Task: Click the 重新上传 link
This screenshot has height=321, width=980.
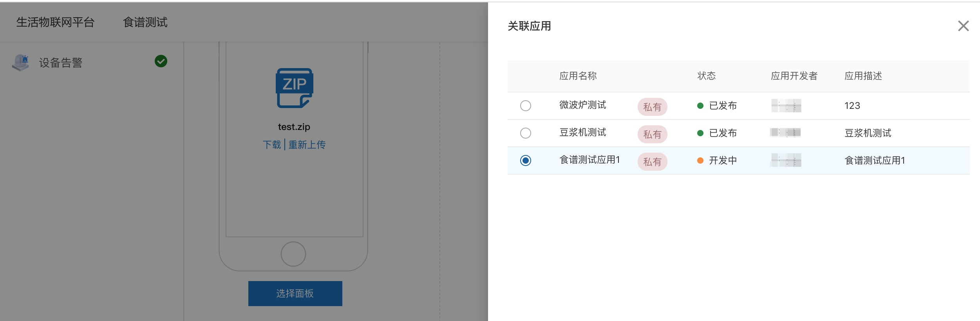Action: tap(307, 145)
